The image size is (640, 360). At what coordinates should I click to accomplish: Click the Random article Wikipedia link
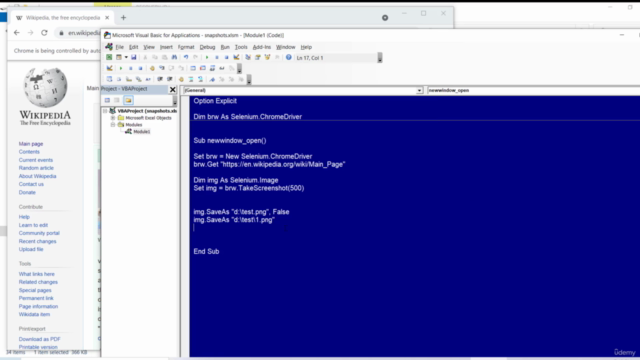(36, 168)
